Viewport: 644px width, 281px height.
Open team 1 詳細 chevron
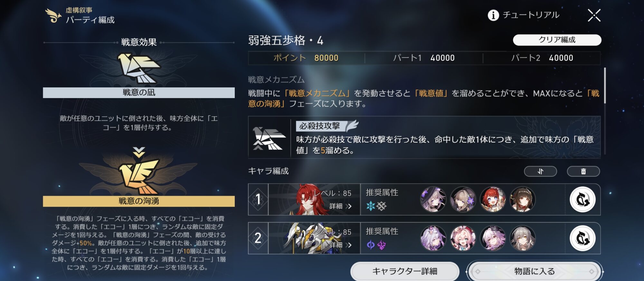pos(349,206)
